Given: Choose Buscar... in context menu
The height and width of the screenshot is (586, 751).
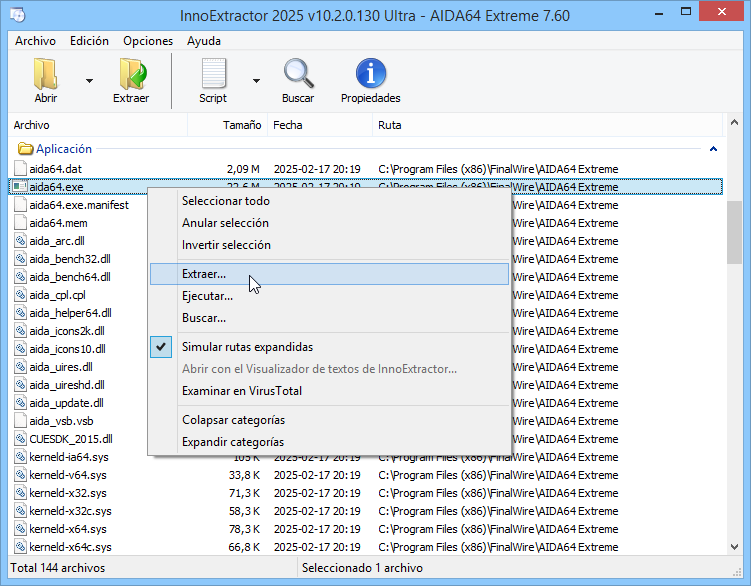Looking at the screenshot, I should click(x=329, y=318).
